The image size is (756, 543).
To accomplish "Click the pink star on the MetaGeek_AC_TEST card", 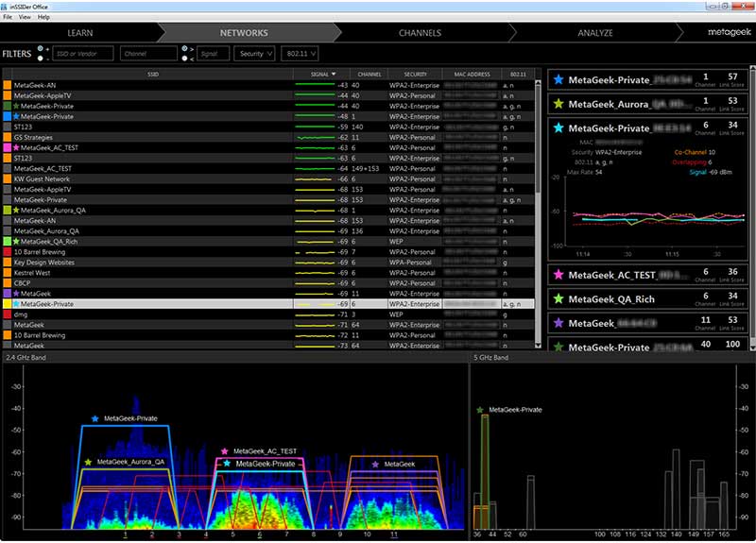I will pyautogui.click(x=559, y=275).
